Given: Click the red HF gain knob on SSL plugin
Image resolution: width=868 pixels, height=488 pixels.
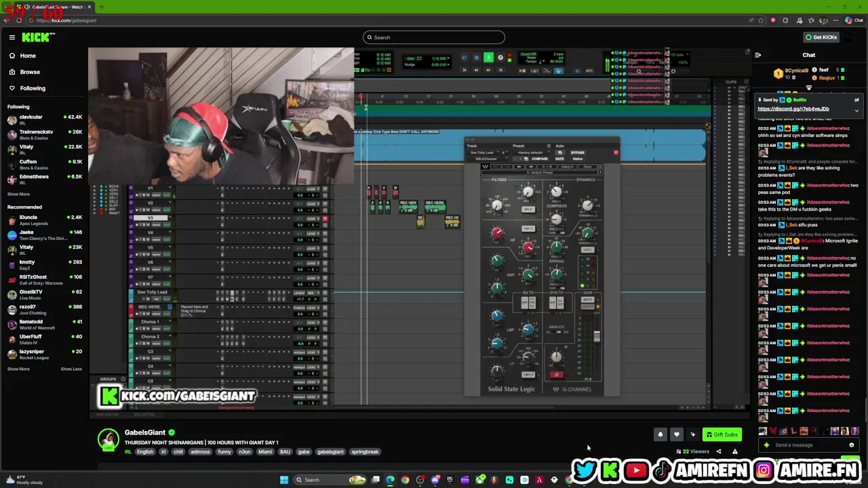Looking at the screenshot, I should [x=497, y=234].
